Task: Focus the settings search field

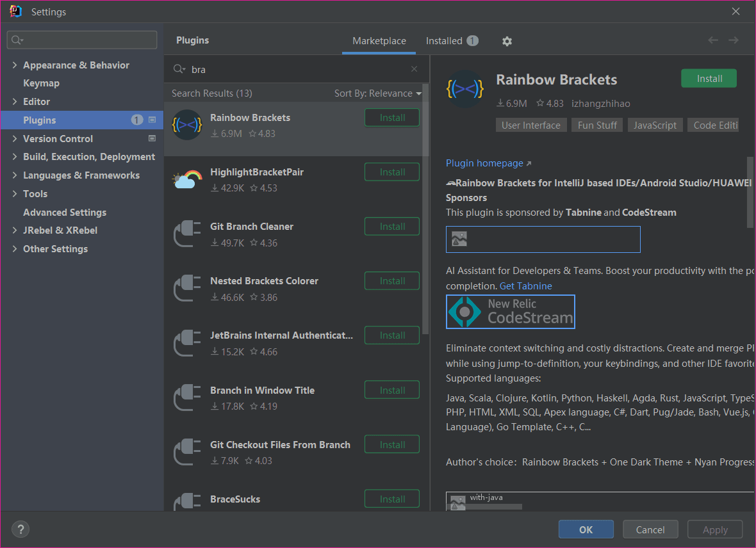Action: pyautogui.click(x=82, y=40)
